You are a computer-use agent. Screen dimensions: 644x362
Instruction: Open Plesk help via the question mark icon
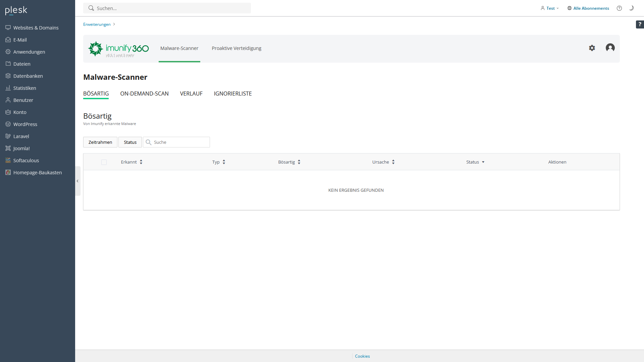(x=619, y=8)
